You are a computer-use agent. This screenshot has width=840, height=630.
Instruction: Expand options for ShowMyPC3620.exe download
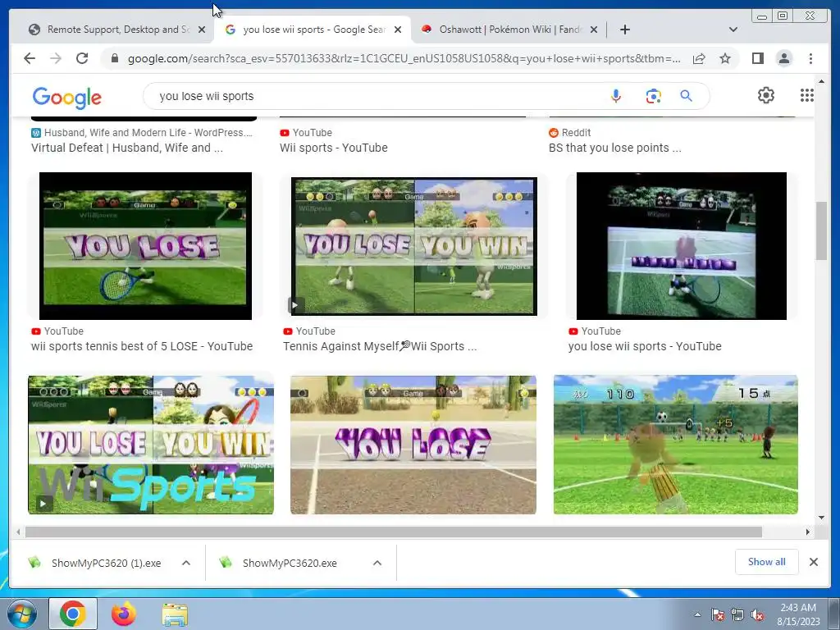(377, 563)
